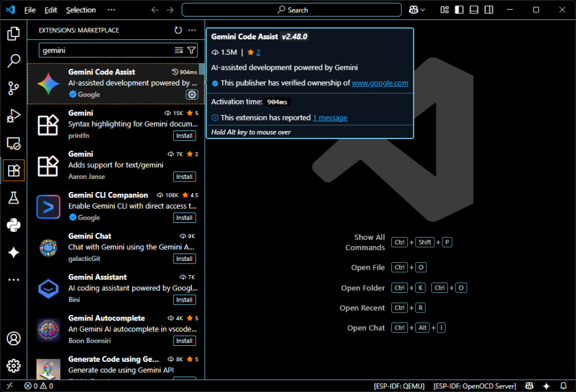Open Copilot status icon in status bar

pos(529,386)
